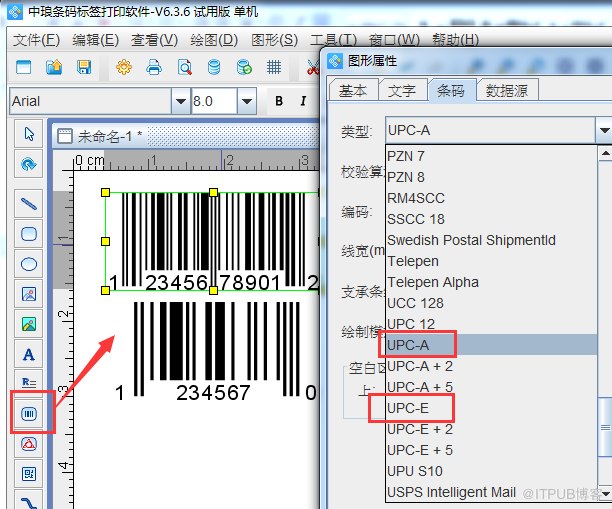Select the arrow pointer tool
The width and height of the screenshot is (612, 509).
(x=29, y=134)
